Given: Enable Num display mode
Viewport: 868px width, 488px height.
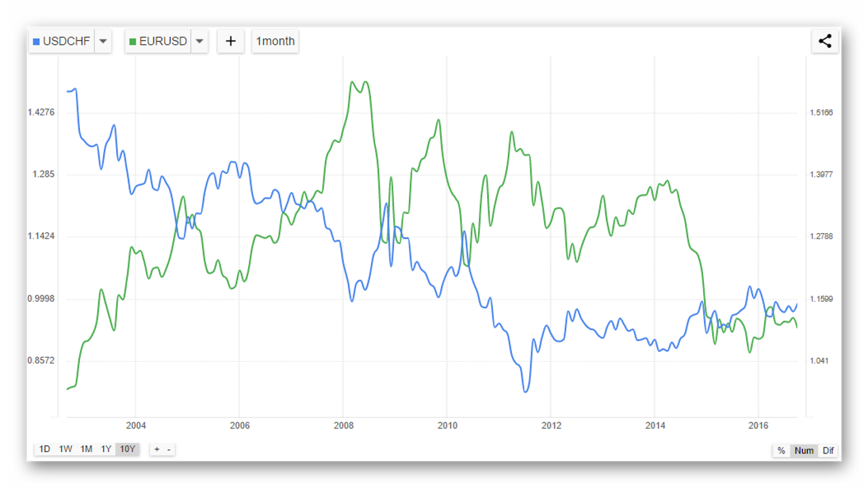Looking at the screenshot, I should [x=804, y=451].
